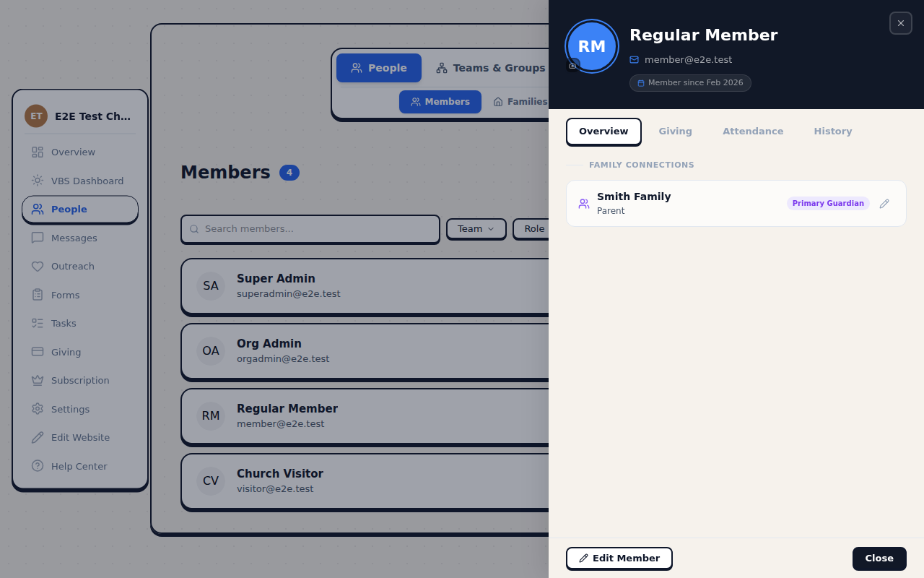924x578 pixels.
Task: Click the Messages chat icon in sidebar
Action: pos(38,238)
